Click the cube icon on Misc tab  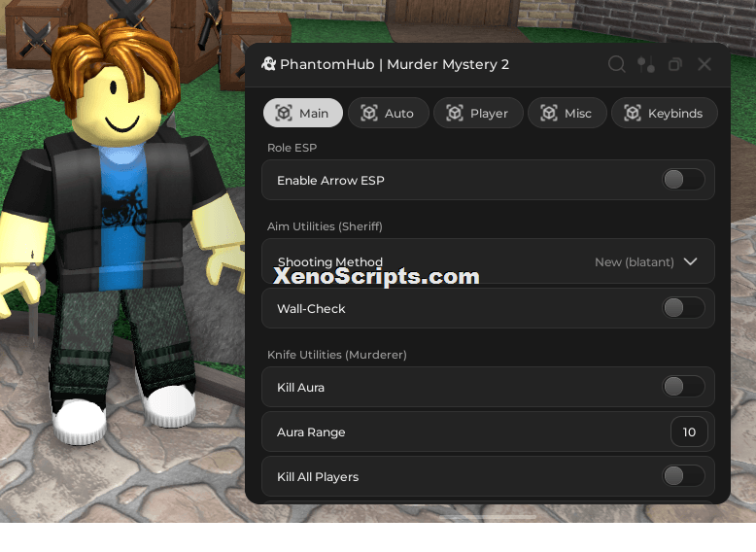(x=549, y=114)
